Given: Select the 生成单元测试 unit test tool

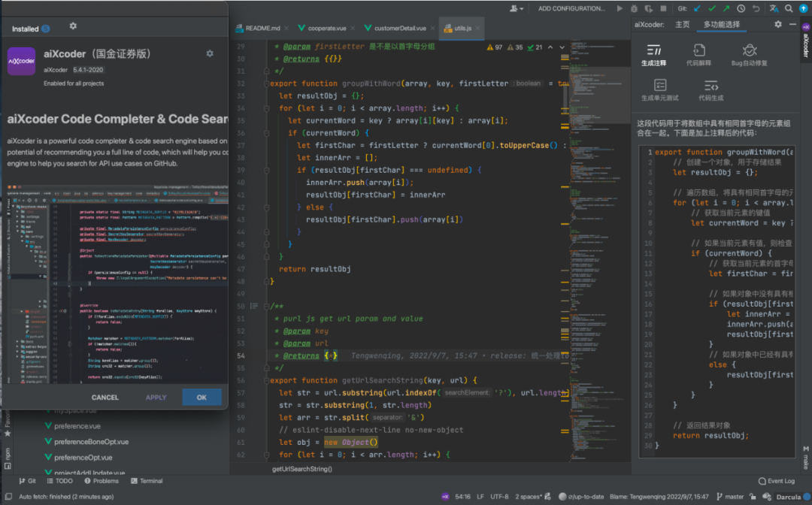Looking at the screenshot, I should [660, 90].
